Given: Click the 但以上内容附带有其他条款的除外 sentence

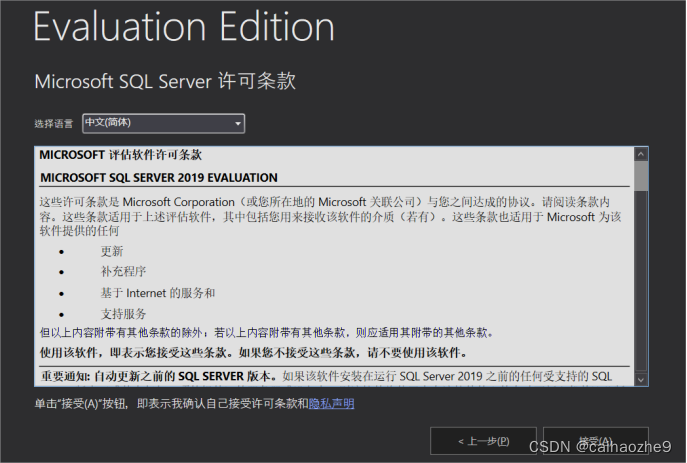Looking at the screenshot, I should pos(267,332).
